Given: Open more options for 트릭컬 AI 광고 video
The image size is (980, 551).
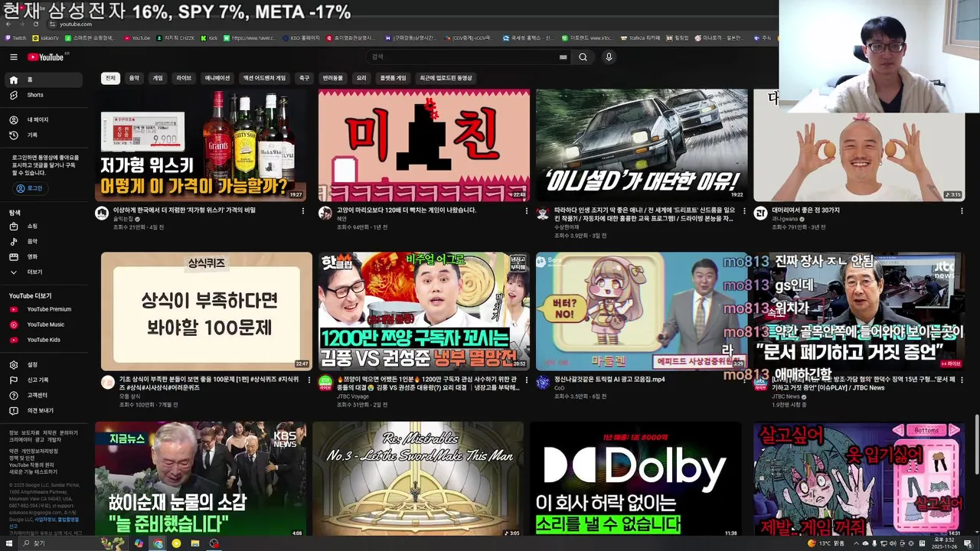Looking at the screenshot, I should [x=743, y=380].
